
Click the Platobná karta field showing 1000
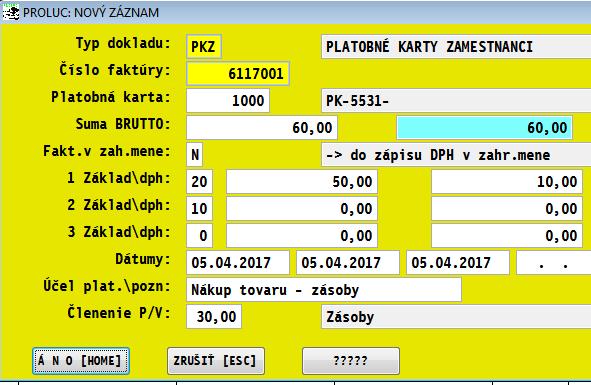click(228, 100)
